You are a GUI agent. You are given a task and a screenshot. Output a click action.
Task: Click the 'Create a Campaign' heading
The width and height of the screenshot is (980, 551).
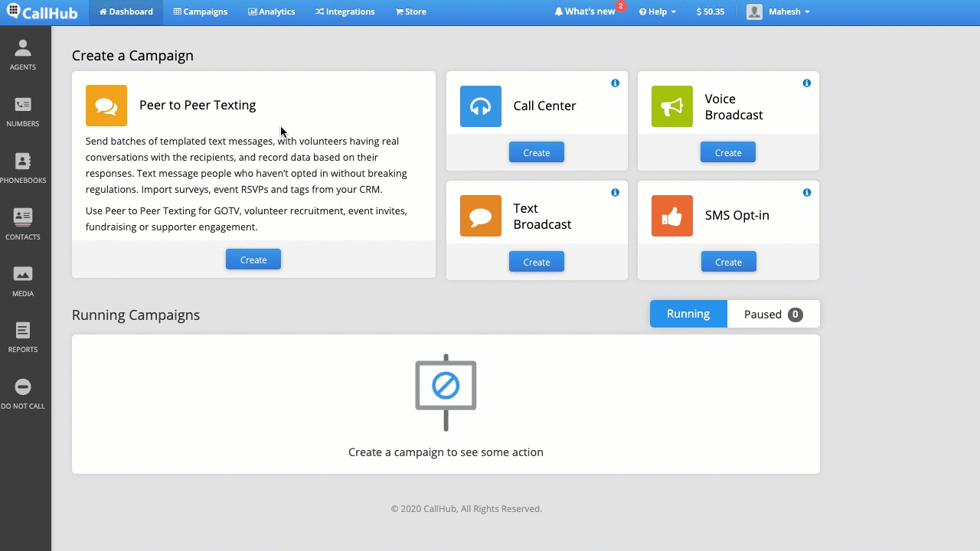click(x=132, y=56)
